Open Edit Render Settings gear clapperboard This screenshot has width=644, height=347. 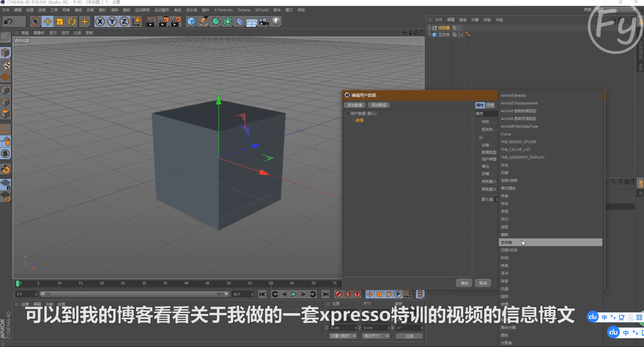tap(176, 22)
